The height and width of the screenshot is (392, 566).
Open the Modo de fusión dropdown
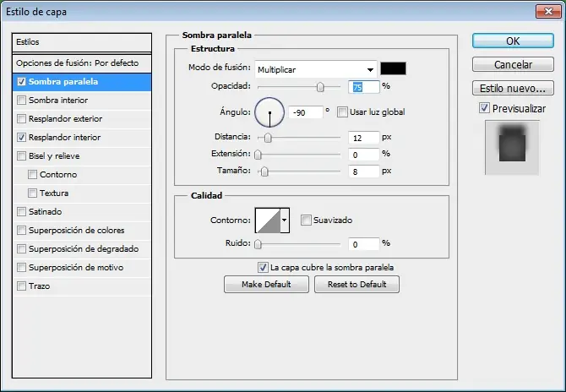(316, 69)
